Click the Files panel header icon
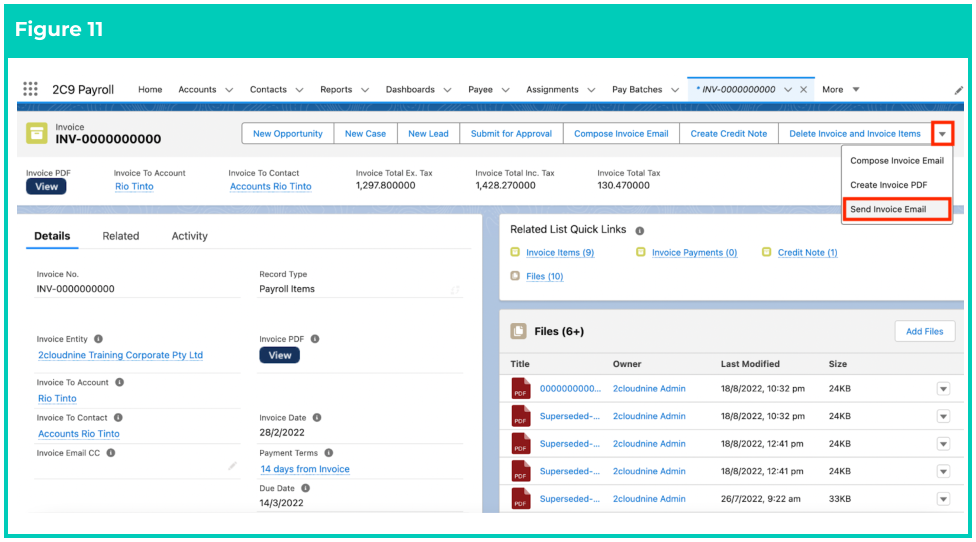 tap(518, 331)
